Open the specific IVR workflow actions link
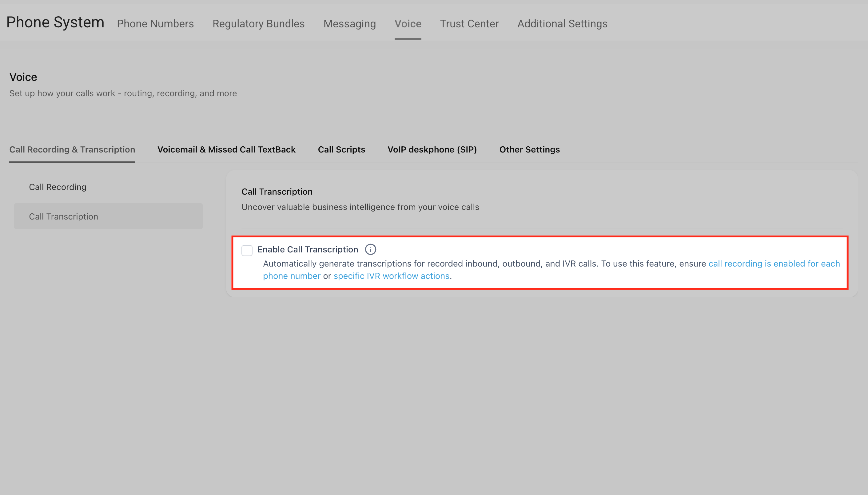Viewport: 868px width, 495px height. (x=391, y=276)
